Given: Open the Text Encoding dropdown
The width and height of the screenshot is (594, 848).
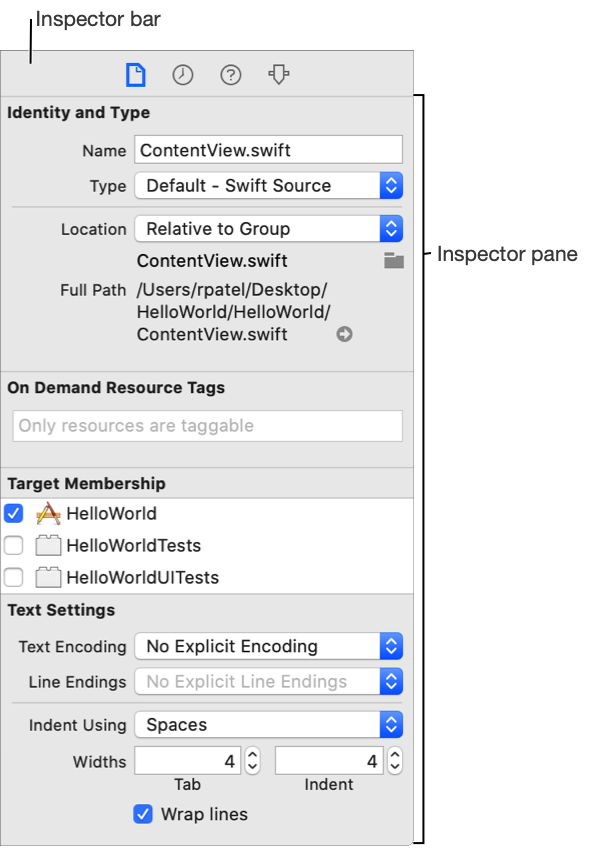Looking at the screenshot, I should pyautogui.click(x=268, y=646).
